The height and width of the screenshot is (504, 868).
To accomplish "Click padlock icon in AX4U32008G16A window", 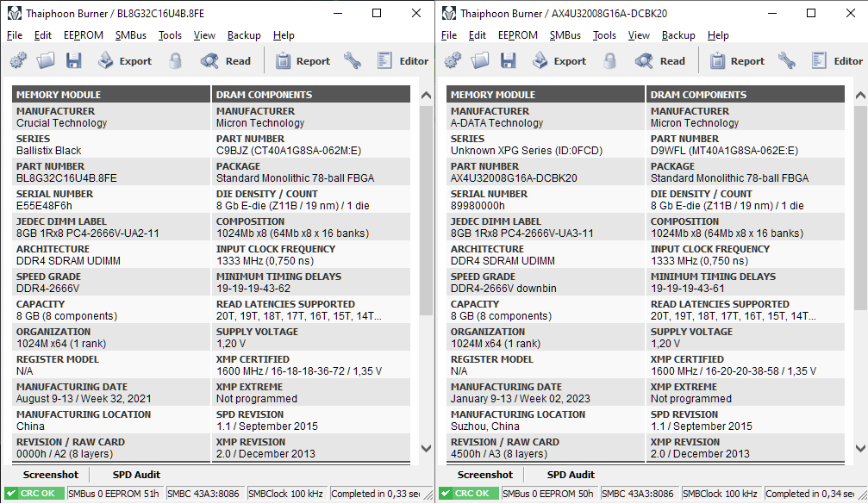I will pos(610,60).
